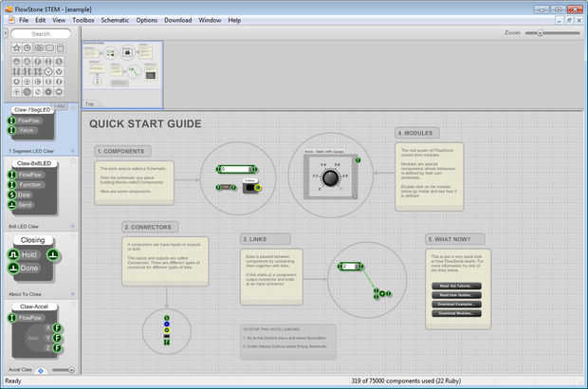
Task: Open the Download menu
Action: 177,20
